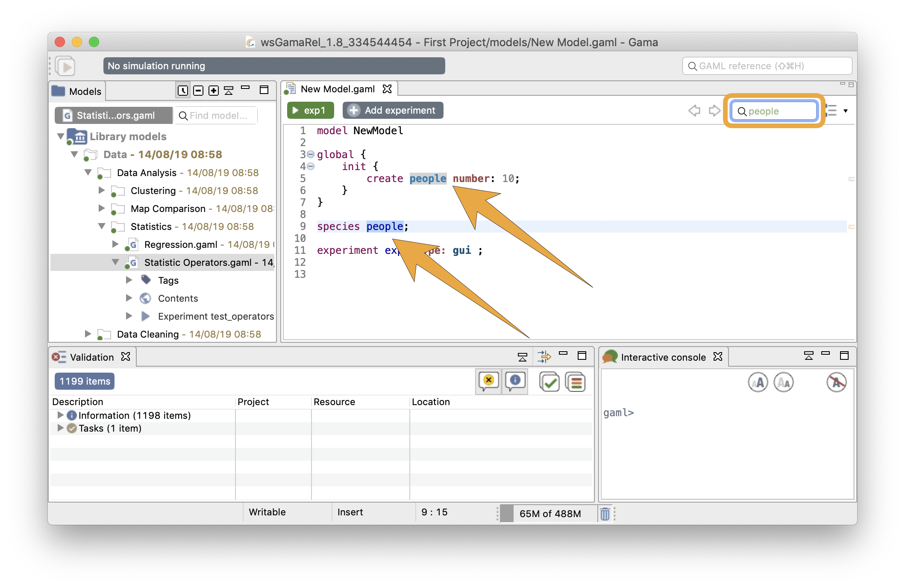
Task: Click the hamburger menu icon in editor toolbar
Action: pos(832,111)
